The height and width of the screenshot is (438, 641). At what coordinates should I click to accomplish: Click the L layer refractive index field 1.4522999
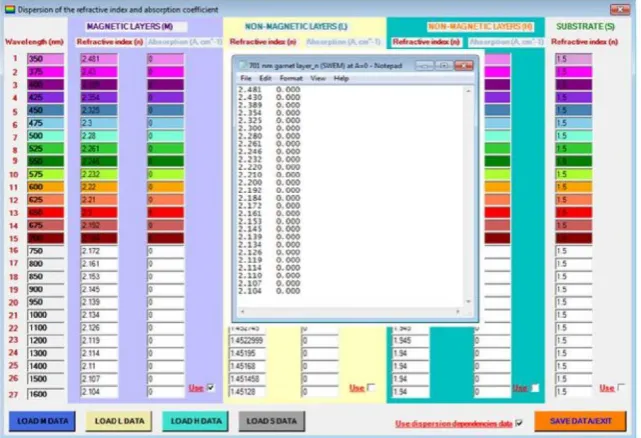[247, 341]
